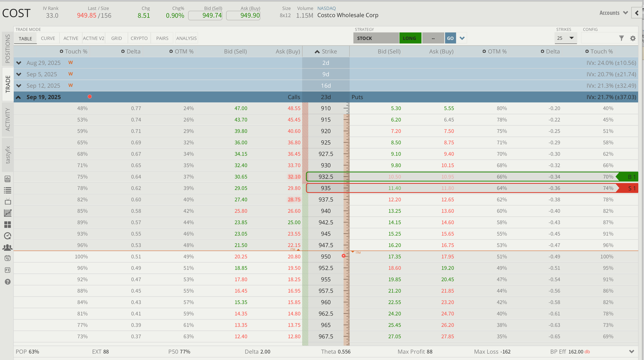
Task: Click the help question mark icon
Action: pyautogui.click(x=8, y=282)
